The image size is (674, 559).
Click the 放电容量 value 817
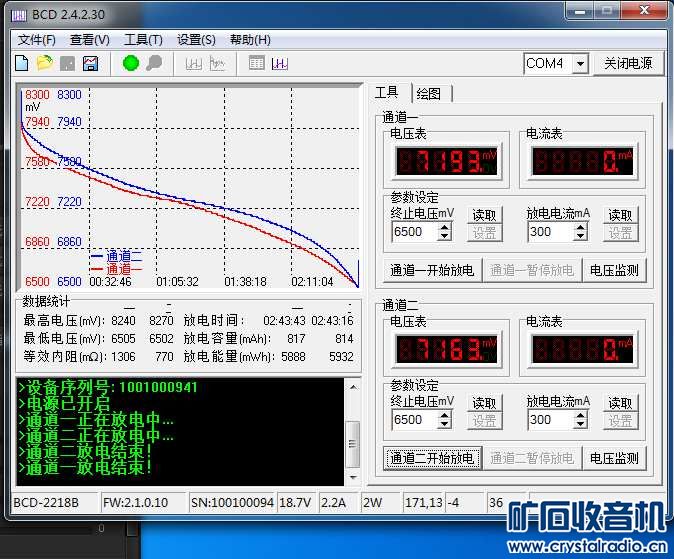296,339
